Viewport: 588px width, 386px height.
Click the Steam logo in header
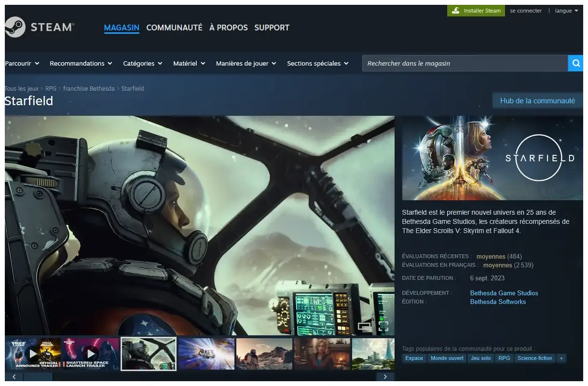coord(40,28)
